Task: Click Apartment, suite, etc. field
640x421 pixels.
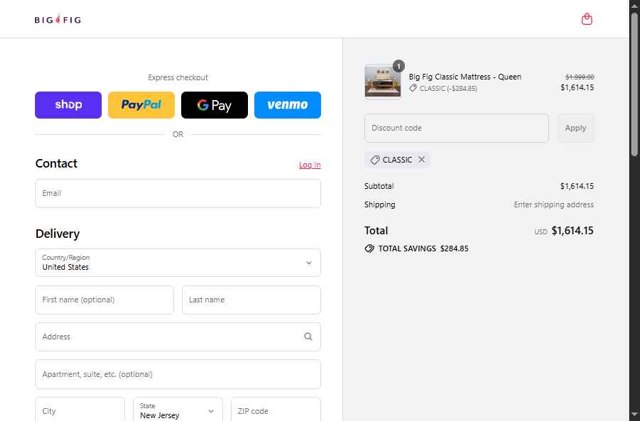Action: 178,374
